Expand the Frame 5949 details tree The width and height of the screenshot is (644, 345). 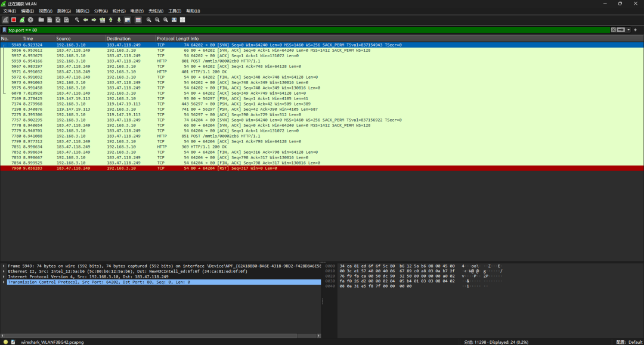4,265
